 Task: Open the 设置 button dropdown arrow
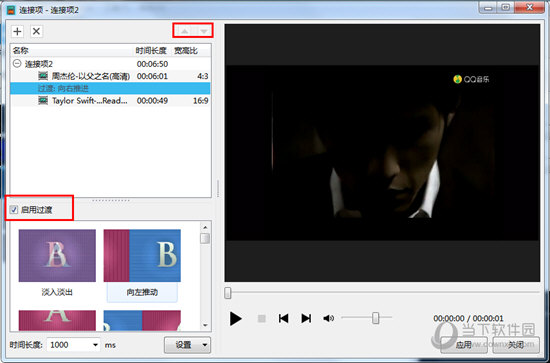point(205,345)
